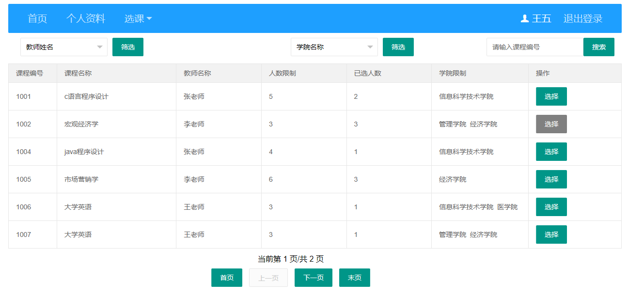Click 筛选 button next to 学院名称
Viewport: 644px width, 297px height.
point(398,47)
